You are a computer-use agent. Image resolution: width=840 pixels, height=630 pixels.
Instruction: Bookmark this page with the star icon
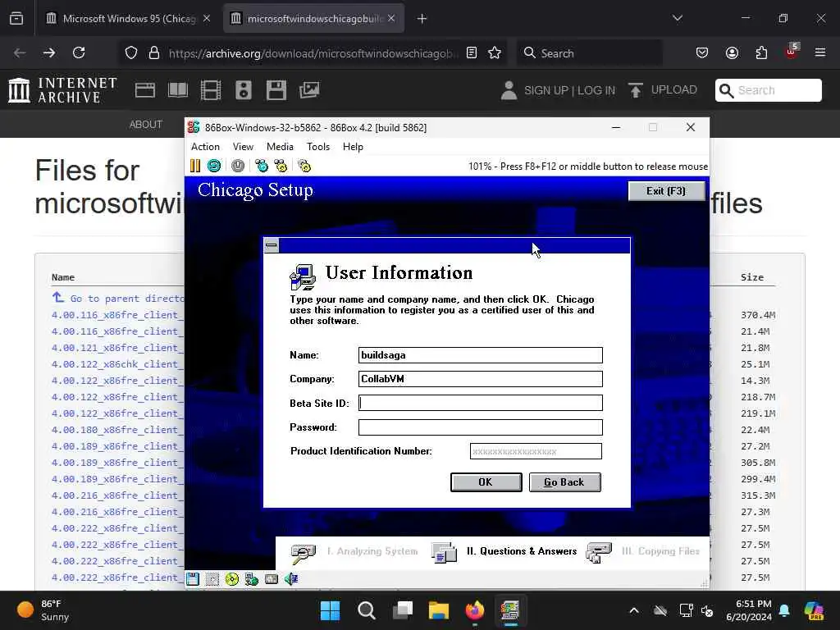(x=495, y=52)
